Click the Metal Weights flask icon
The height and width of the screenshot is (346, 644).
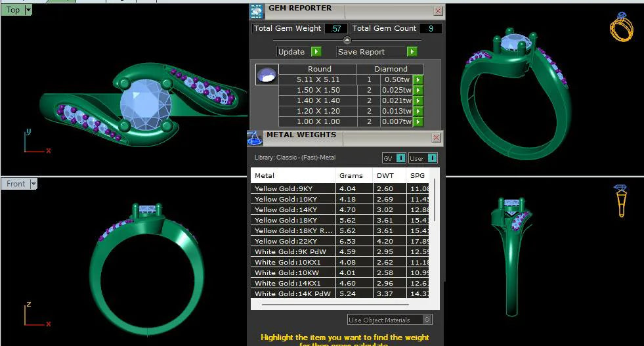pos(255,139)
